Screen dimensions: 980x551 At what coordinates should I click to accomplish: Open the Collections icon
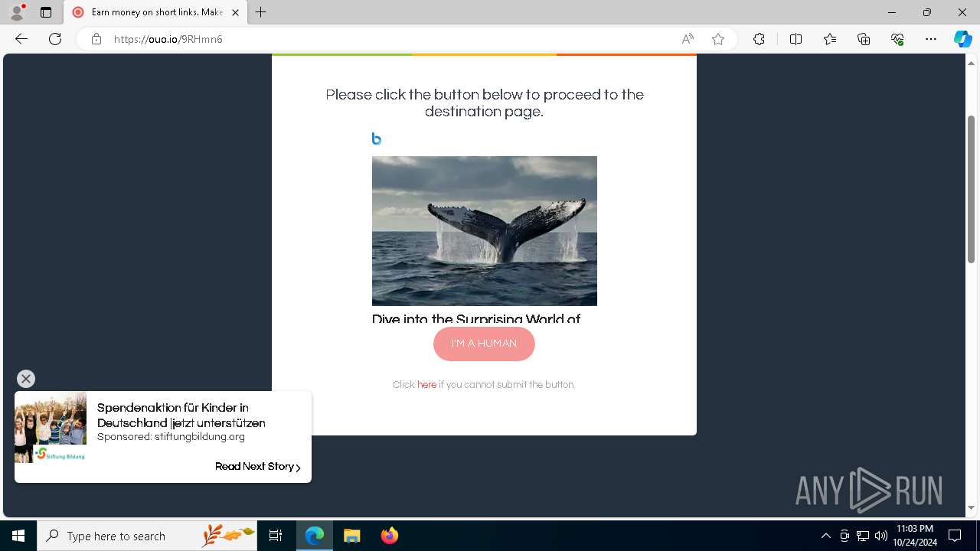coord(864,39)
